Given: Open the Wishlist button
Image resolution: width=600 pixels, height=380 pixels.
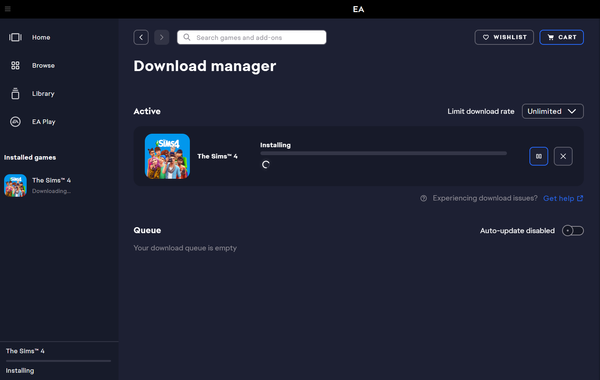Looking at the screenshot, I should point(504,37).
